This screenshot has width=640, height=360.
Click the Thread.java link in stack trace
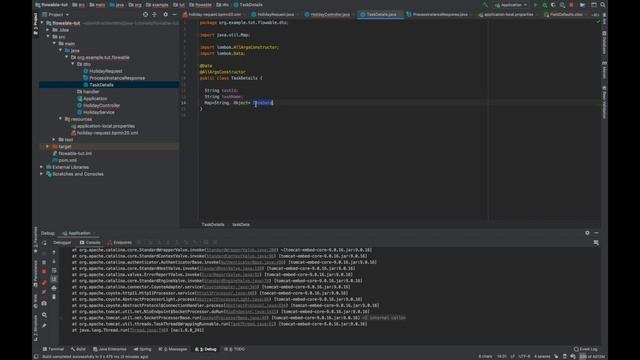click(148, 330)
